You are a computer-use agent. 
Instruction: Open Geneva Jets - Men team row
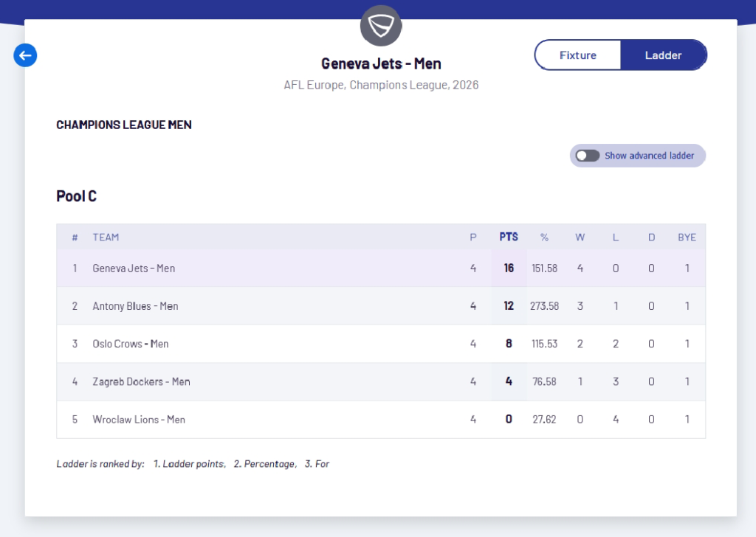tap(134, 268)
